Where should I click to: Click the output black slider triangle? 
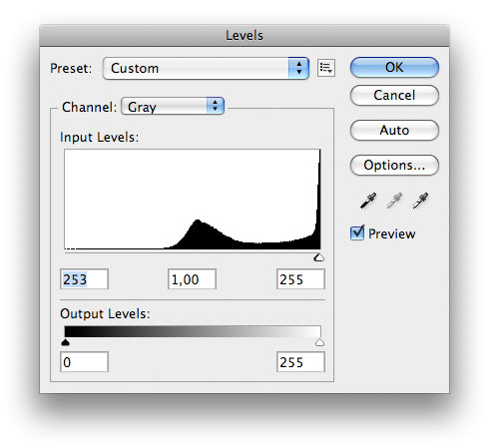[65, 342]
